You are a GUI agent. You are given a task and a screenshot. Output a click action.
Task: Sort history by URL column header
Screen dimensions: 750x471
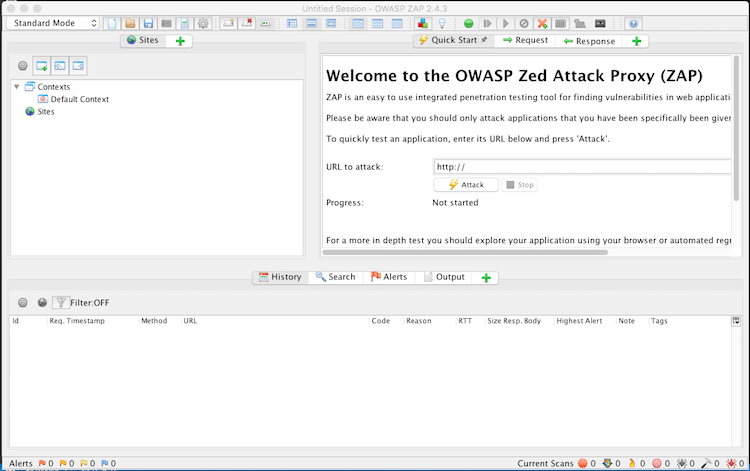(x=275, y=321)
